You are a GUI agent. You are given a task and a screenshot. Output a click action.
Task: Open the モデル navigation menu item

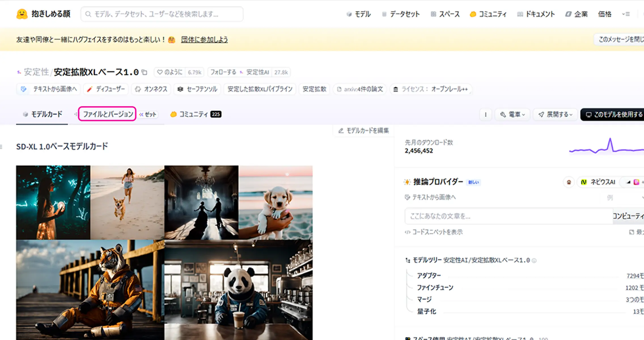pos(359,14)
